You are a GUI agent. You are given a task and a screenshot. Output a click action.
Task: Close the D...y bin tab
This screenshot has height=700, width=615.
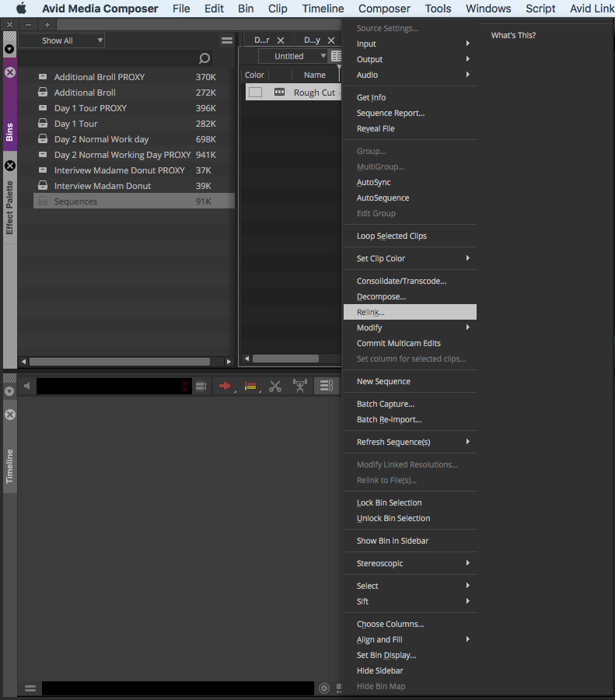[x=331, y=40]
